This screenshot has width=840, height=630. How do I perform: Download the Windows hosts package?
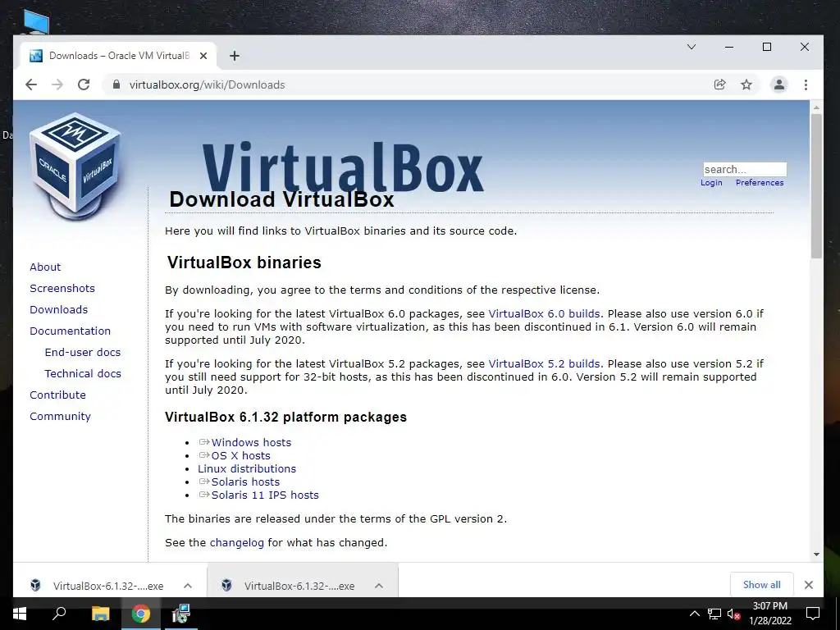click(251, 442)
